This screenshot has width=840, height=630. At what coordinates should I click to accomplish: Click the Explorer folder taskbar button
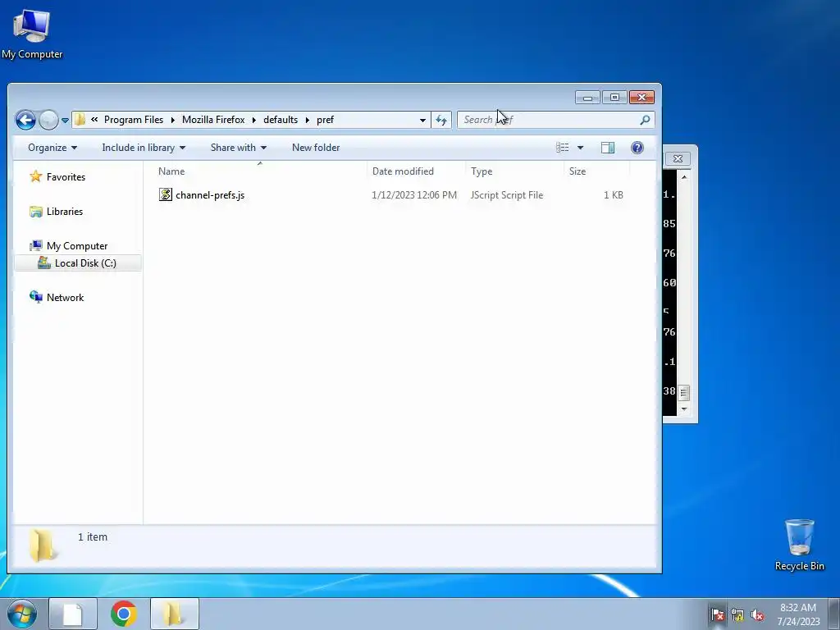175,614
